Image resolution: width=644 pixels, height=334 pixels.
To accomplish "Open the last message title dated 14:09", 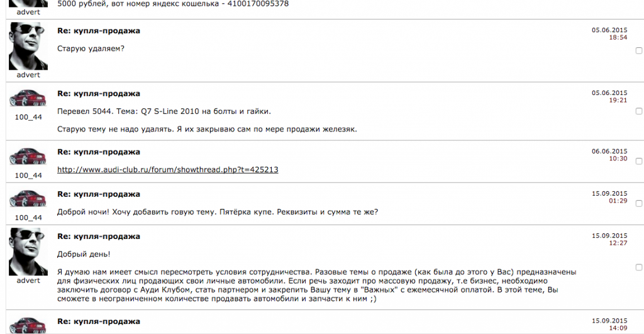I will [99, 321].
